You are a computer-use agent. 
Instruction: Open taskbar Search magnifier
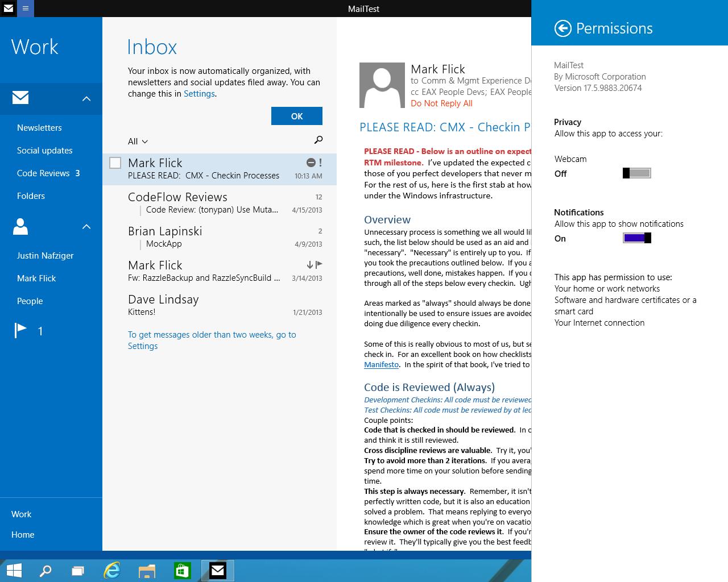45,570
